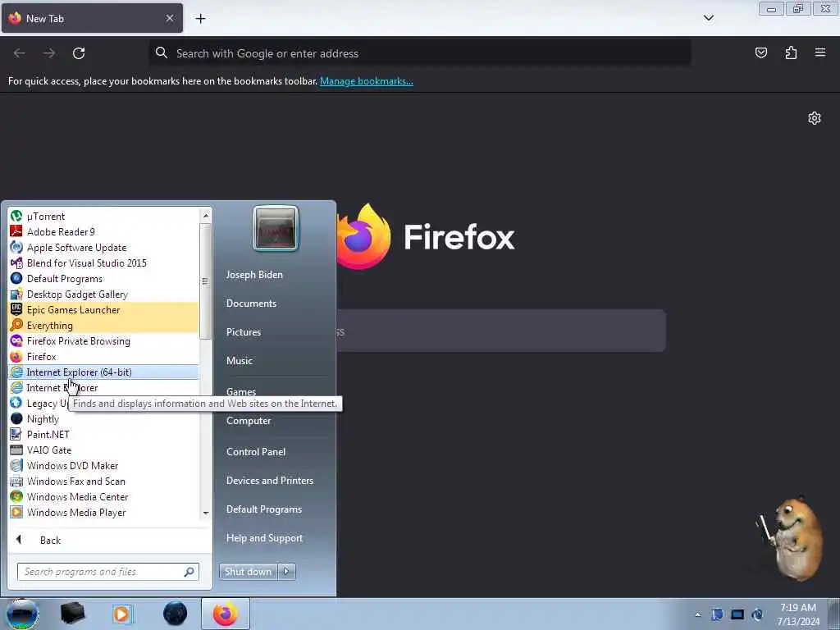
Task: Open Joseph Biden user folder
Action: [254, 274]
